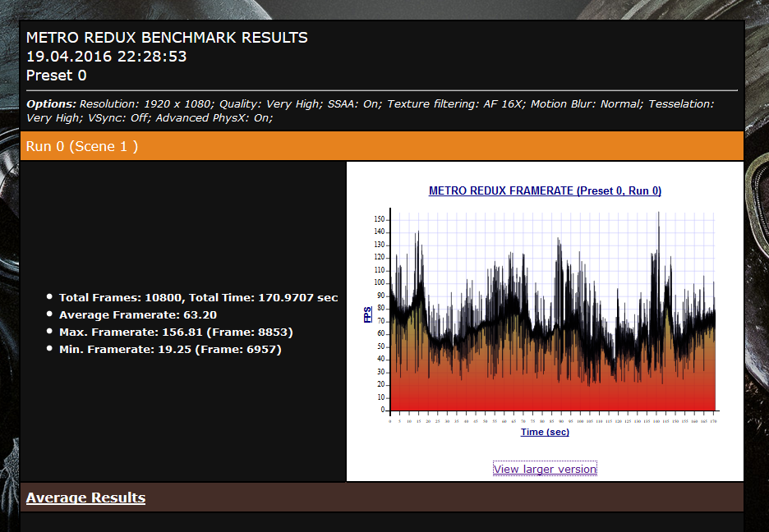Click Average Framerate: 63.20 text
The width and height of the screenshot is (769, 532).
point(138,315)
